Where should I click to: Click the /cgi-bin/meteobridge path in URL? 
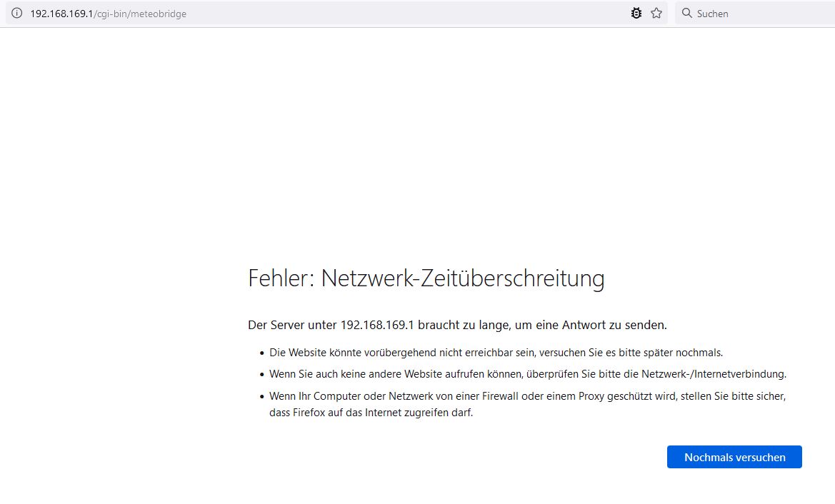click(140, 14)
